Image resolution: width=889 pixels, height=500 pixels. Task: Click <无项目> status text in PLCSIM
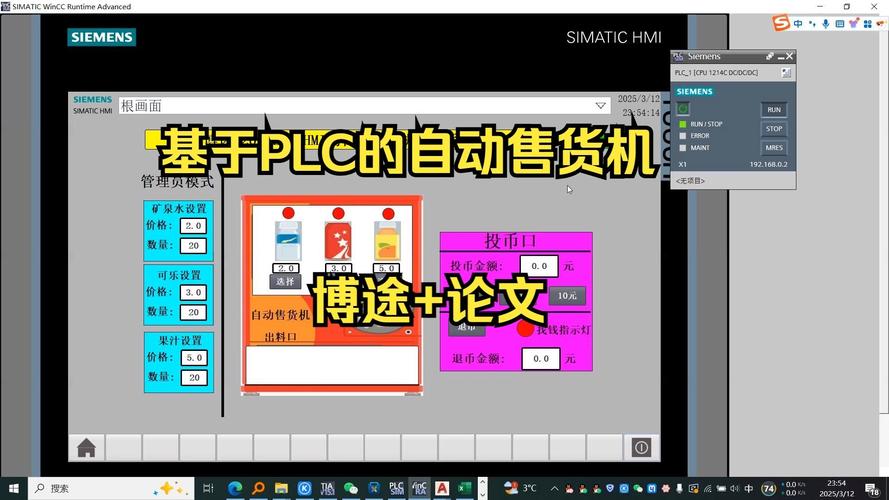coord(690,181)
